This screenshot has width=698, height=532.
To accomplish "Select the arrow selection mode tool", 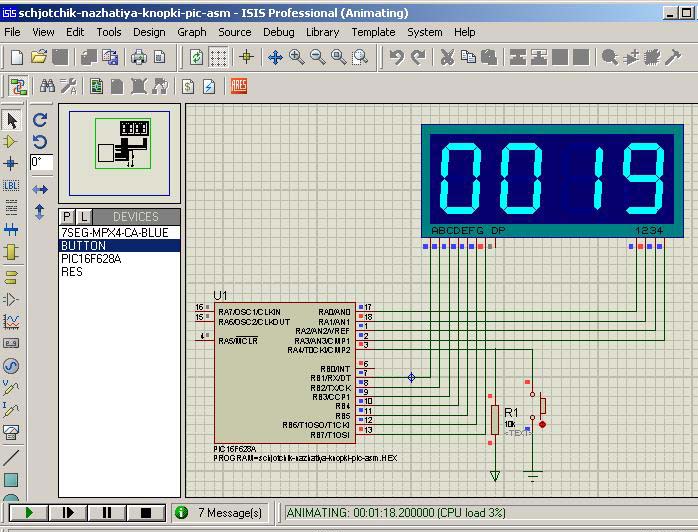I will (12, 121).
